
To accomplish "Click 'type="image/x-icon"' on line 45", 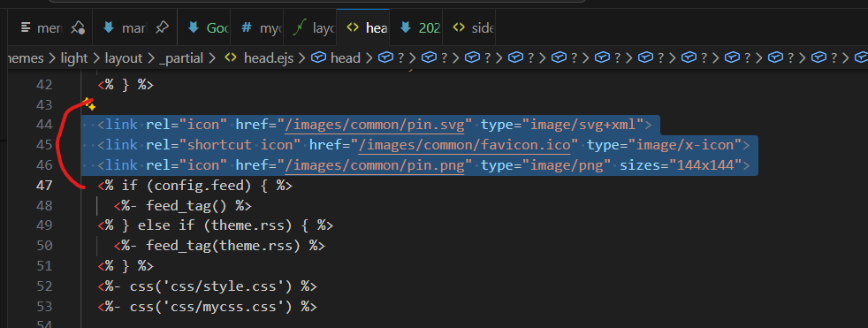I will [x=665, y=145].
